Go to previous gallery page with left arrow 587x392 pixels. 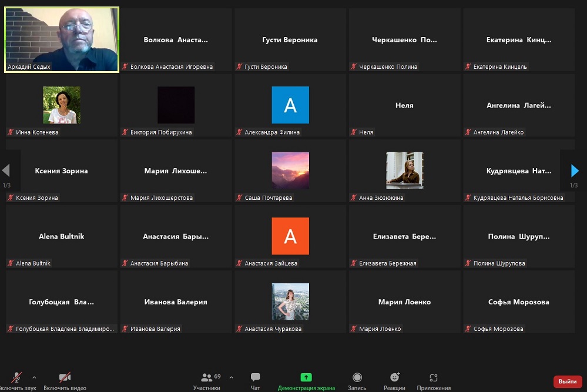click(x=6, y=171)
